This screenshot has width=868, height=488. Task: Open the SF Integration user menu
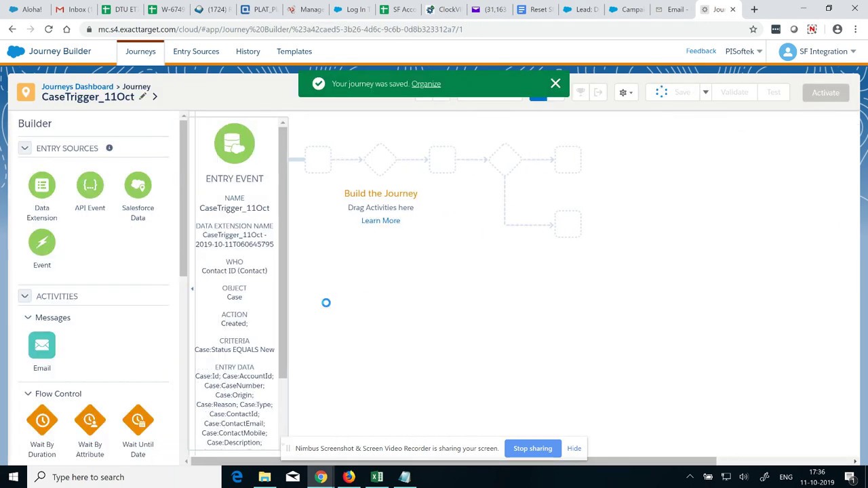click(817, 52)
